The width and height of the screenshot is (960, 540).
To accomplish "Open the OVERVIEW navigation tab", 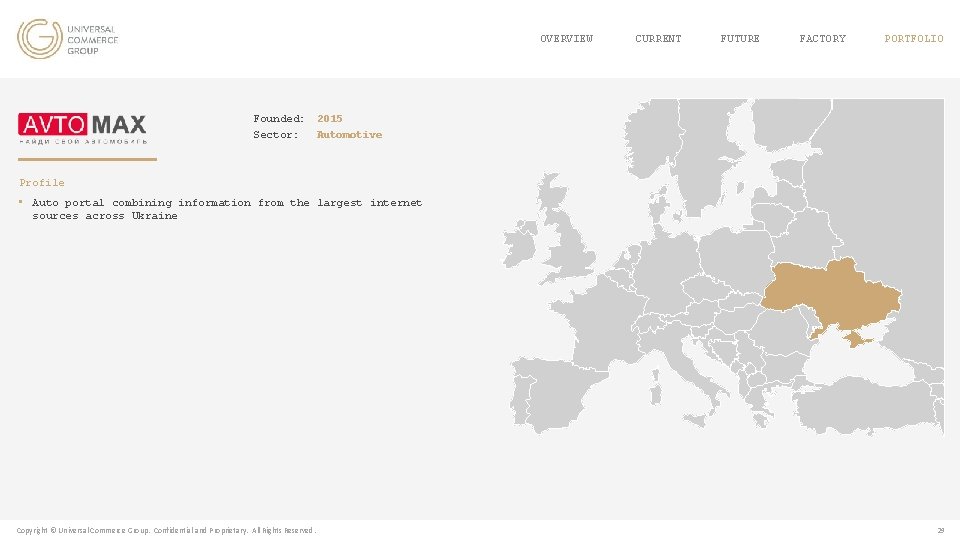I will coord(566,39).
